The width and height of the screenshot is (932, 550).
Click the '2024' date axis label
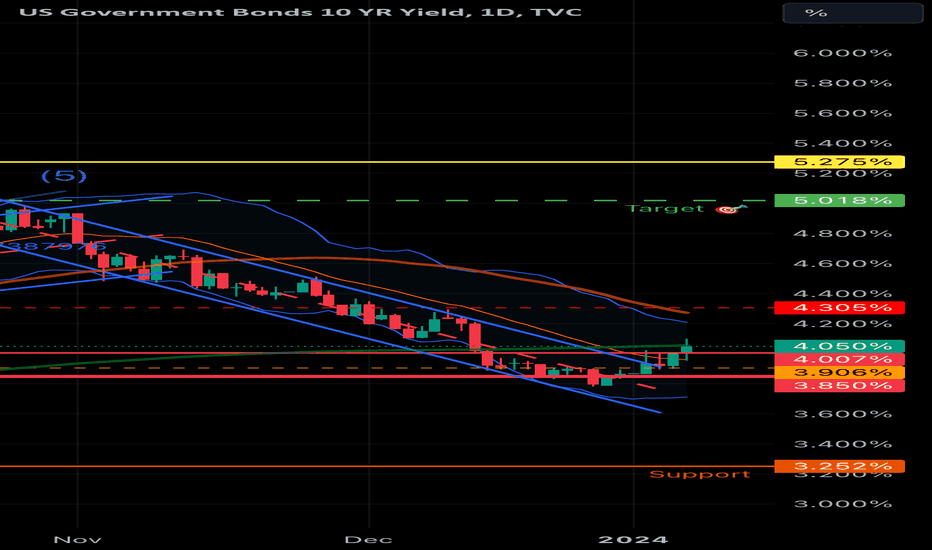click(634, 540)
